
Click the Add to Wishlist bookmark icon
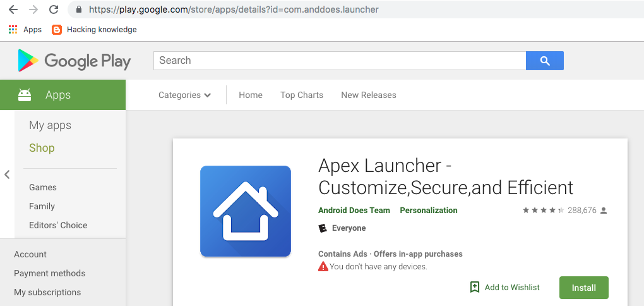point(475,287)
